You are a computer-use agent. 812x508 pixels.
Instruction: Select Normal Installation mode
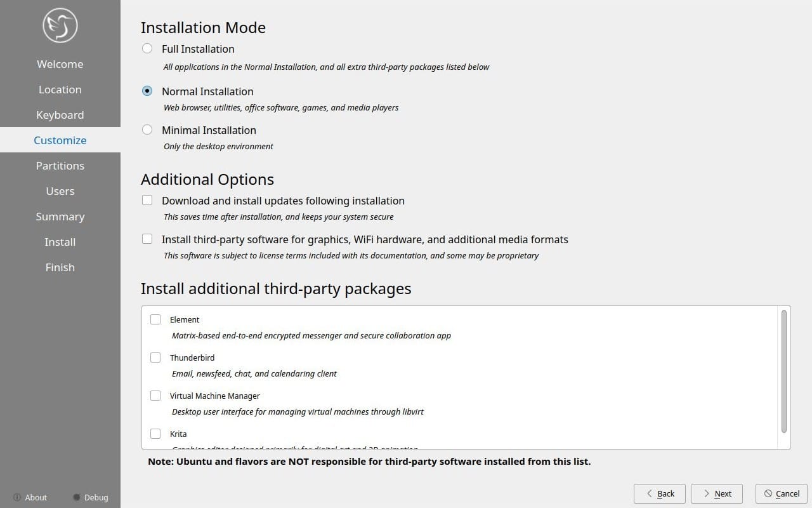(147, 91)
